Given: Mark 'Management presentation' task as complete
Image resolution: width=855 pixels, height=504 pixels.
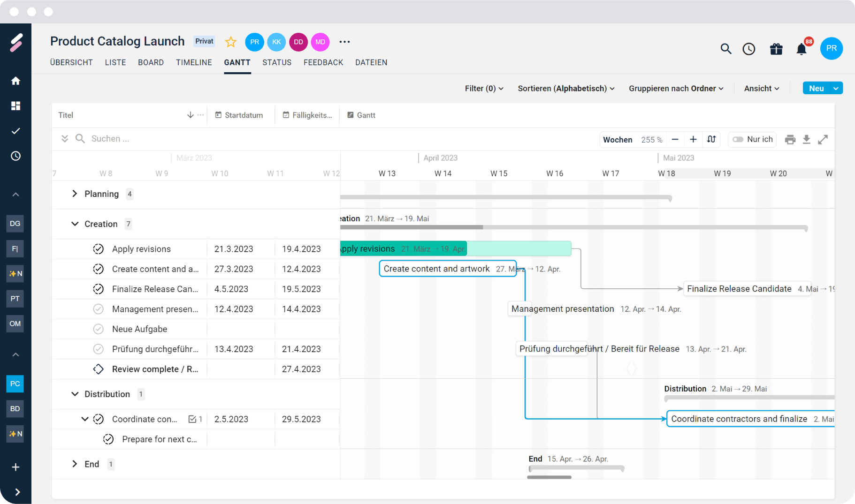Looking at the screenshot, I should pos(98,309).
